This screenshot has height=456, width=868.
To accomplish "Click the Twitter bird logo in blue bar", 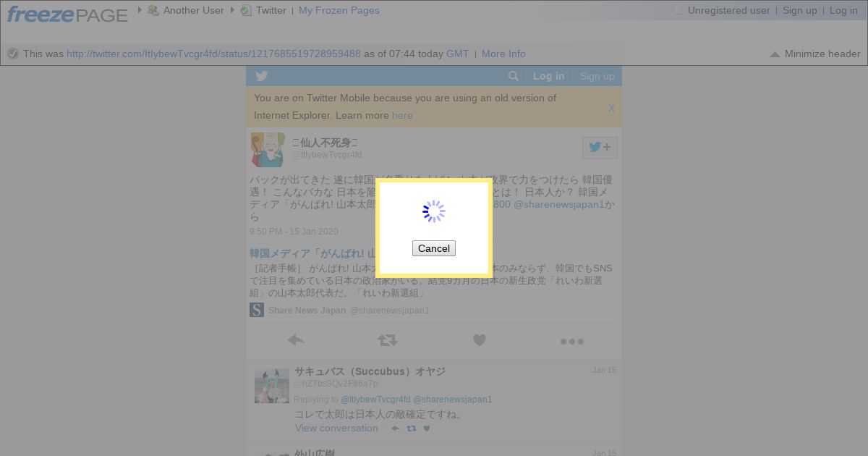I will click(262, 76).
